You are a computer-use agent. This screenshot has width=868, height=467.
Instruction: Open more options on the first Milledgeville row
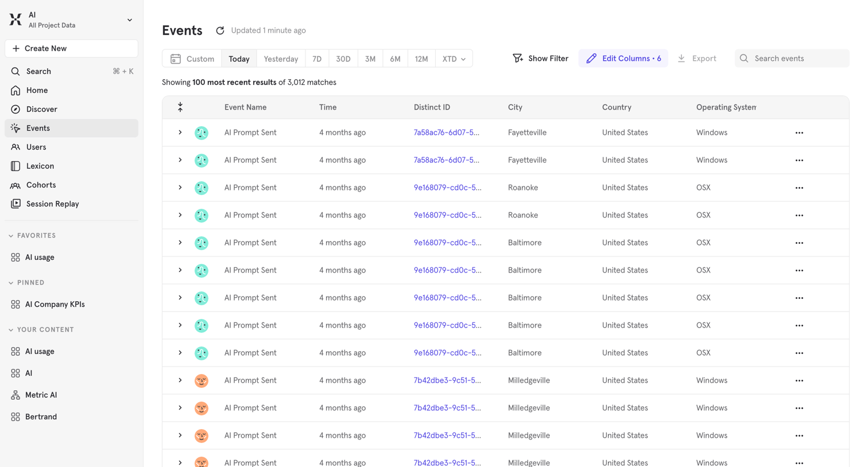click(x=799, y=380)
